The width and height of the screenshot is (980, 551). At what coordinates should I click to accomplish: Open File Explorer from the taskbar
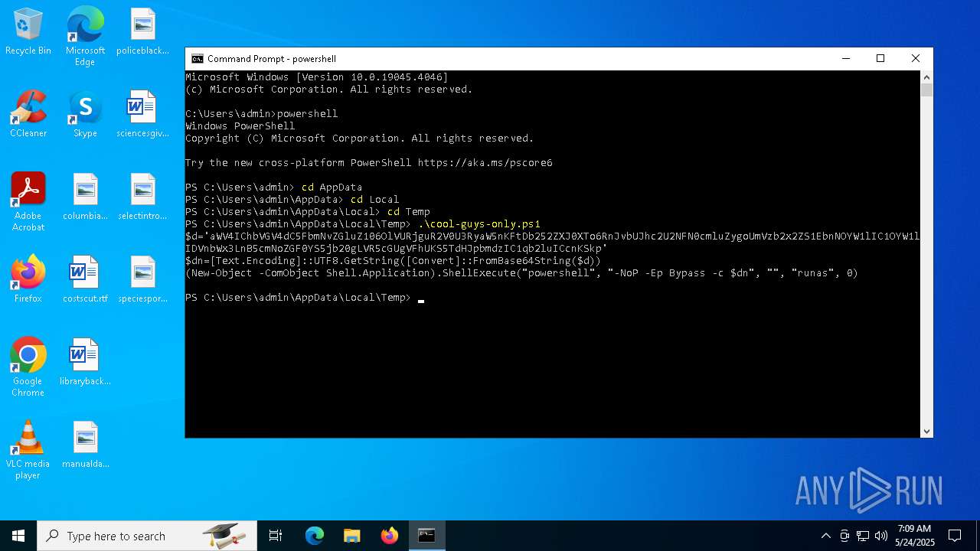(x=351, y=536)
